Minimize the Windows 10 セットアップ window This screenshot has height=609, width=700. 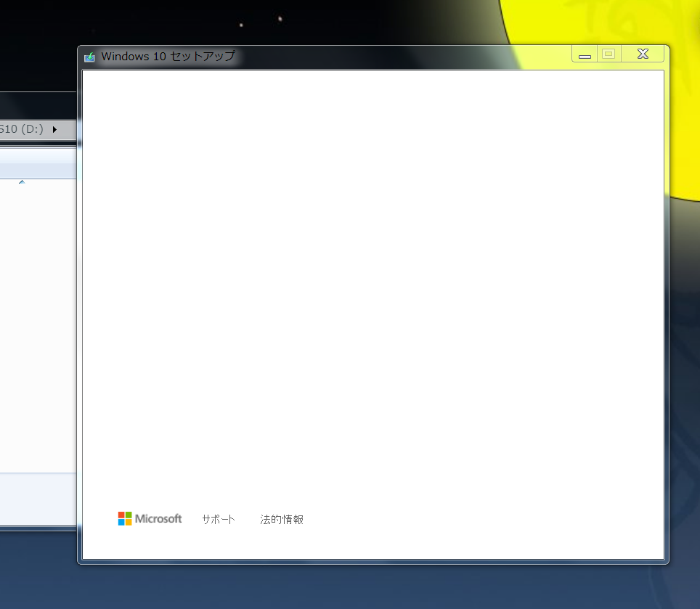click(585, 54)
